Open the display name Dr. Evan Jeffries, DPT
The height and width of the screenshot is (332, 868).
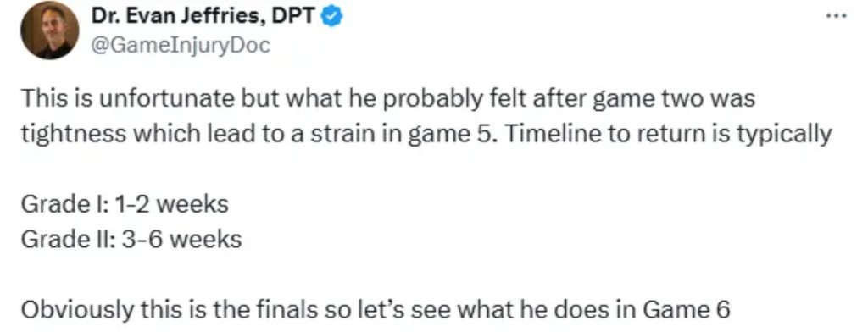click(204, 17)
